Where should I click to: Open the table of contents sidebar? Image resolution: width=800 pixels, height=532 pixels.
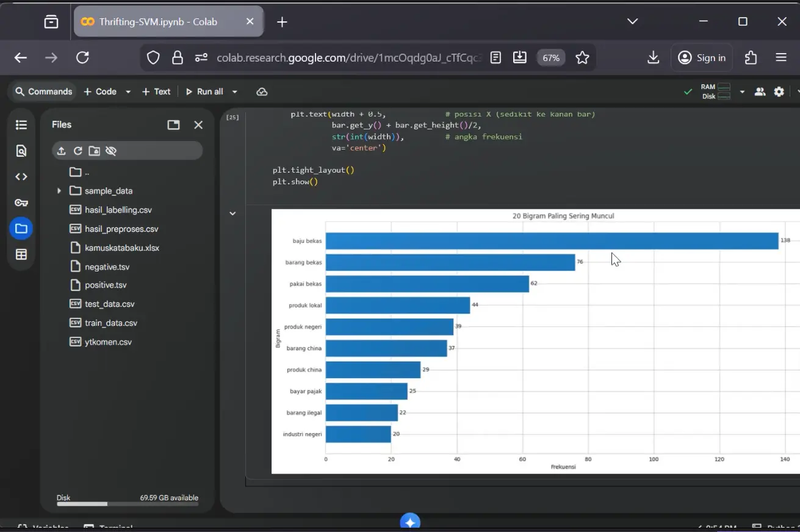click(21, 124)
